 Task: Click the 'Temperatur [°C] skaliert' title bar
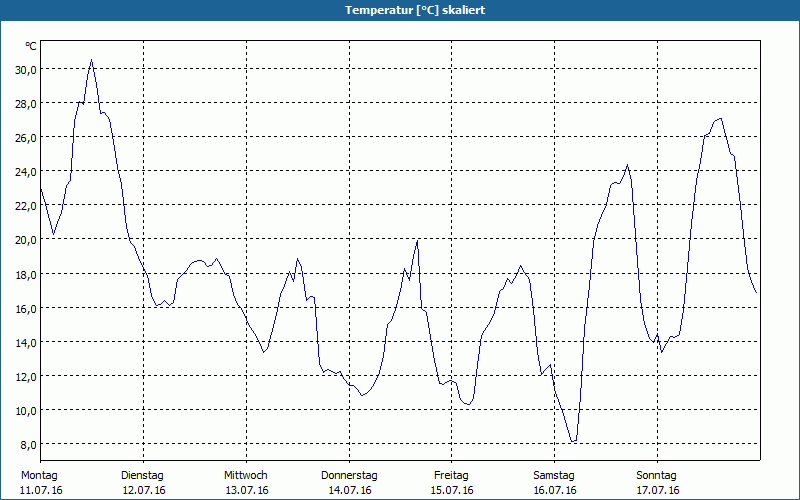click(x=400, y=10)
